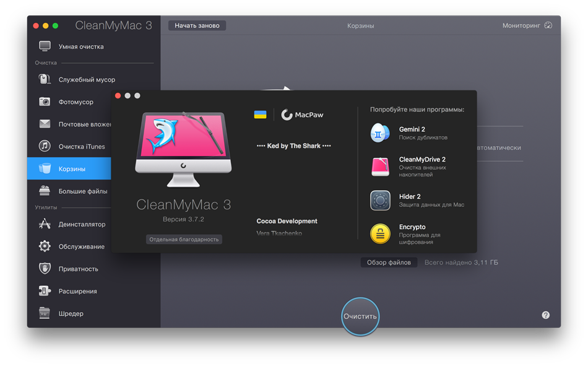Click the Начать заново button
This screenshot has width=588, height=366.
[x=197, y=25]
